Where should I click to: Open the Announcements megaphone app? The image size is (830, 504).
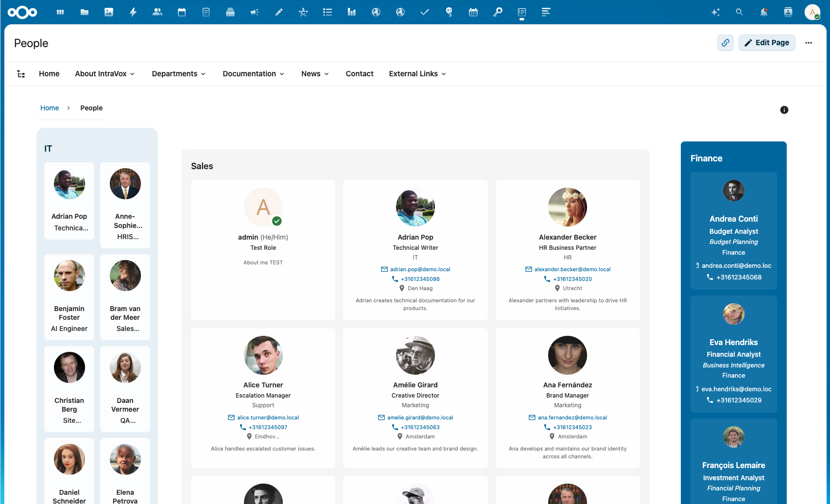(x=255, y=12)
